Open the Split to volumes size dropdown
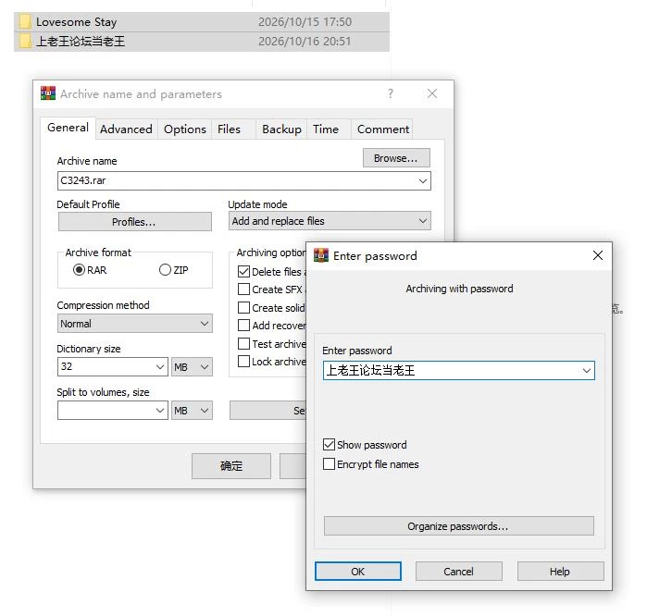This screenshot has height=616, width=672. (x=160, y=411)
